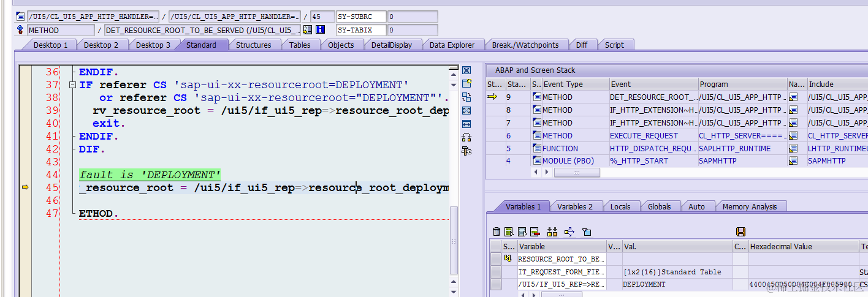
Task: Click the blue arrows icon in Variables toolbar
Action: [569, 231]
